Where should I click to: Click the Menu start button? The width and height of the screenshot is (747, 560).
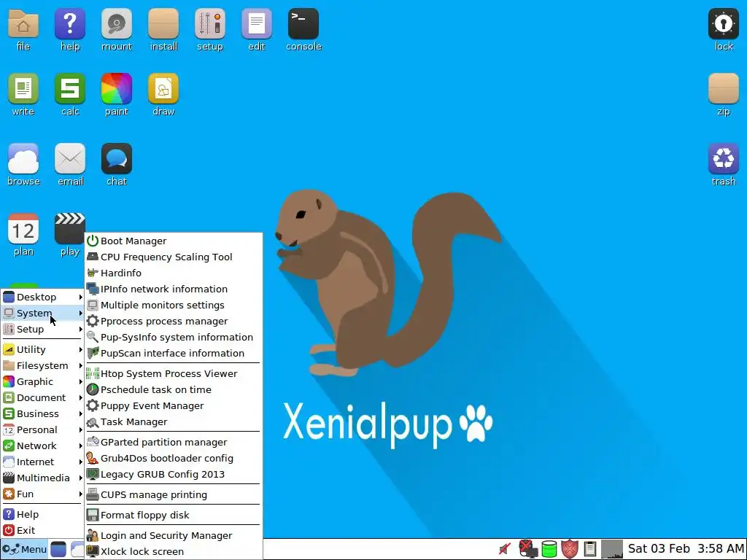pos(24,549)
